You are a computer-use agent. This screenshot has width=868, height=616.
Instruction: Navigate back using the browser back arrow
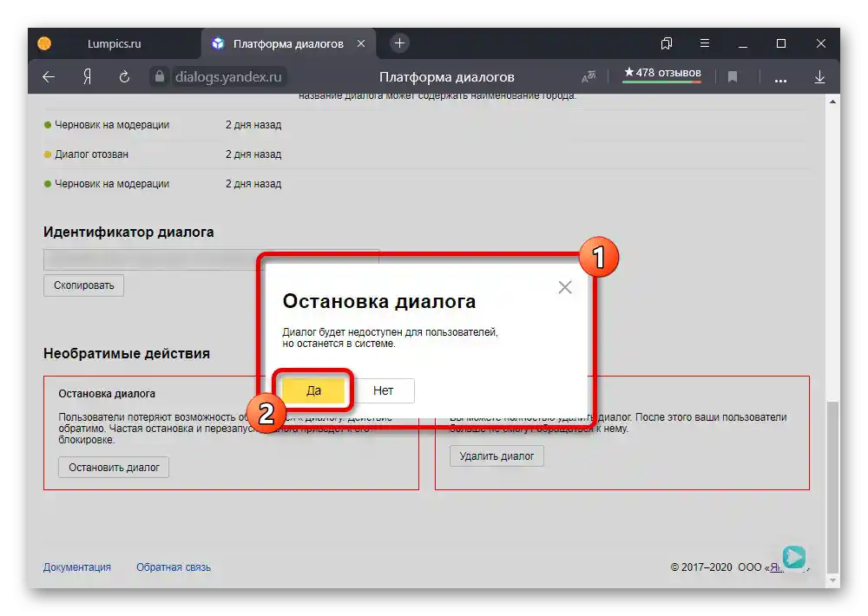point(48,77)
